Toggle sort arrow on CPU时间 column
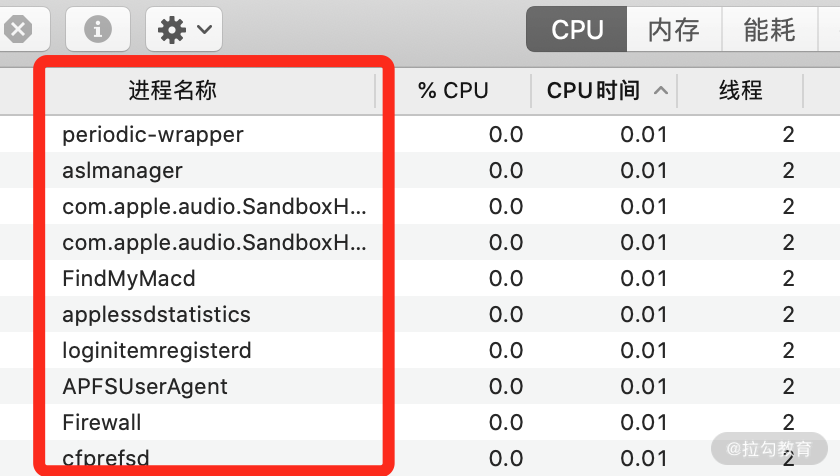This screenshot has height=476, width=840. pos(660,91)
